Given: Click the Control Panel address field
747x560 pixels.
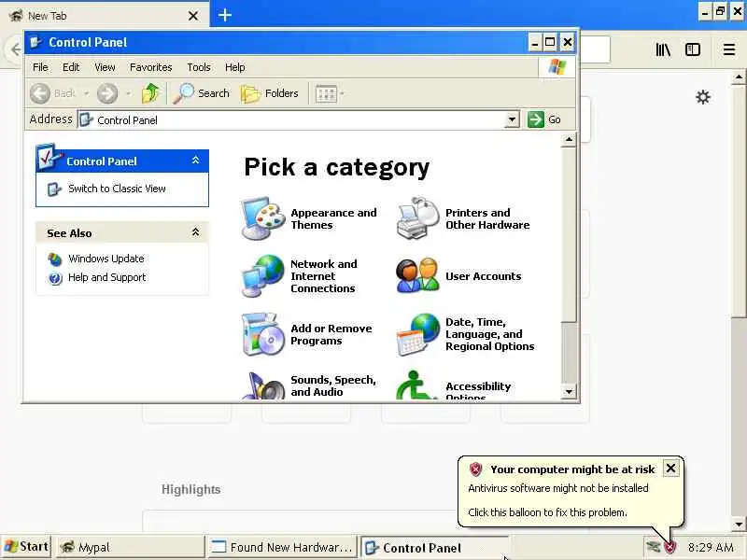Looking at the screenshot, I should [x=291, y=119].
